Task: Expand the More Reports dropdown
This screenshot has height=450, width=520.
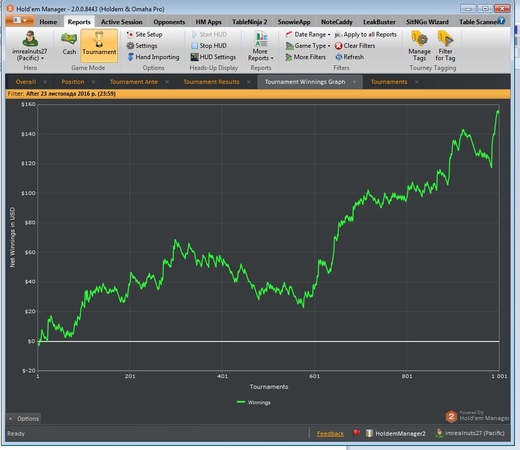Action: click(260, 46)
